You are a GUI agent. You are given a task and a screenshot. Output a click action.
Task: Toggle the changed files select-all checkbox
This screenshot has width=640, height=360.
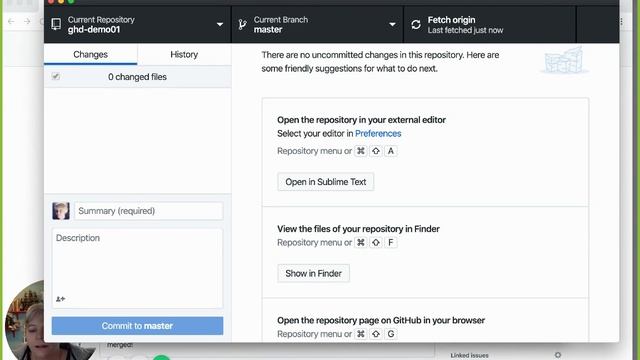tap(56, 76)
